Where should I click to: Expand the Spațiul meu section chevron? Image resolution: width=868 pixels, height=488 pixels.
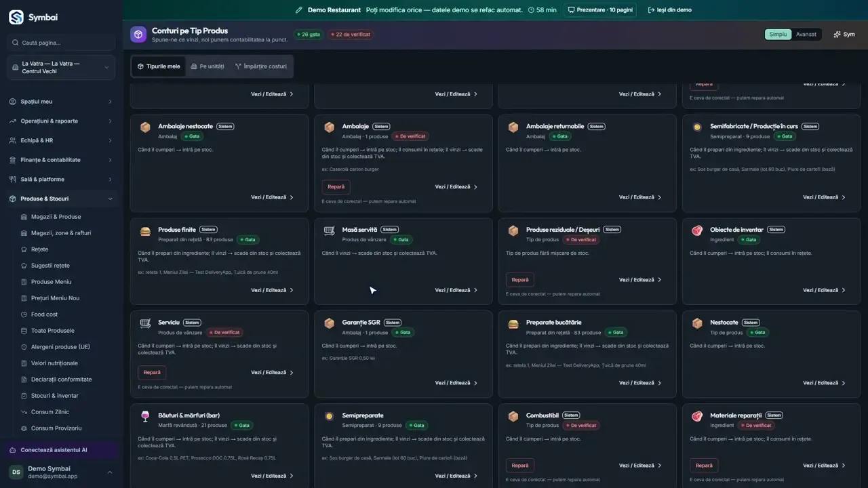[x=110, y=102]
